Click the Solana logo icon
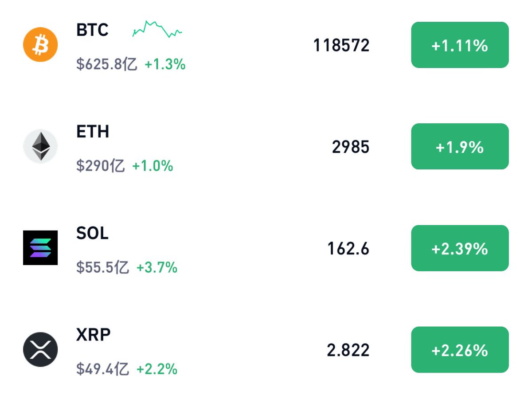Image resolution: width=532 pixels, height=399 pixels. pos(40,248)
